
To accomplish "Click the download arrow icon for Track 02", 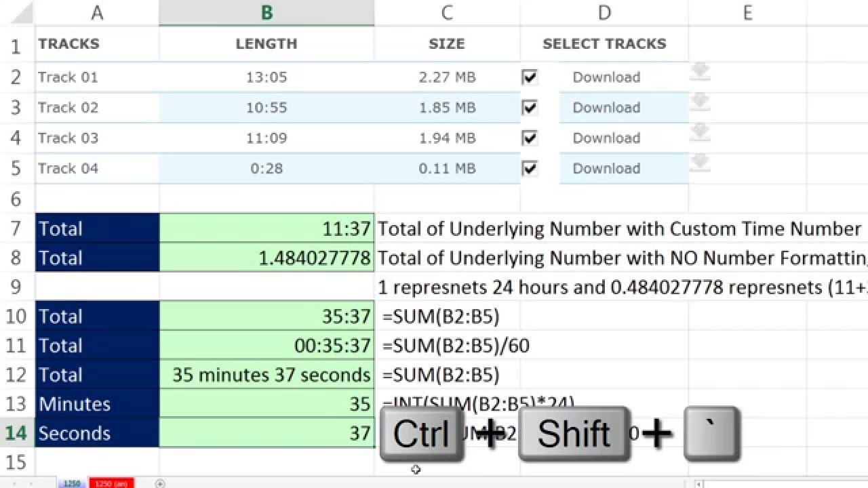I will click(x=700, y=102).
